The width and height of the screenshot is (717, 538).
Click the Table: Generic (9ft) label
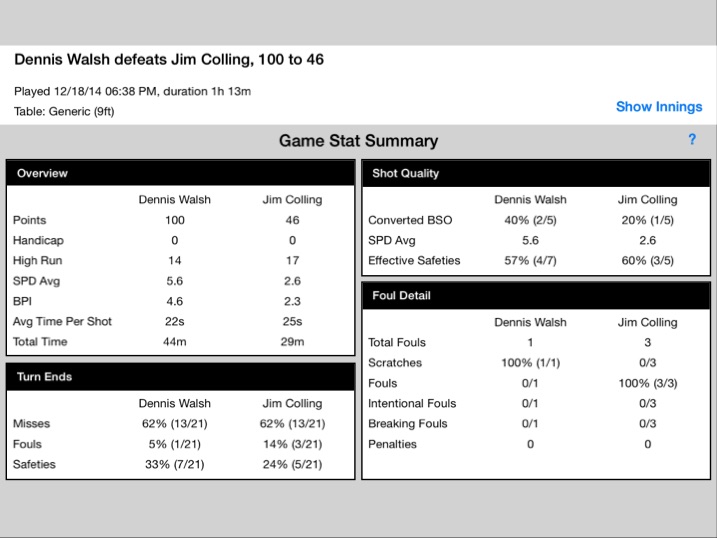[64, 112]
